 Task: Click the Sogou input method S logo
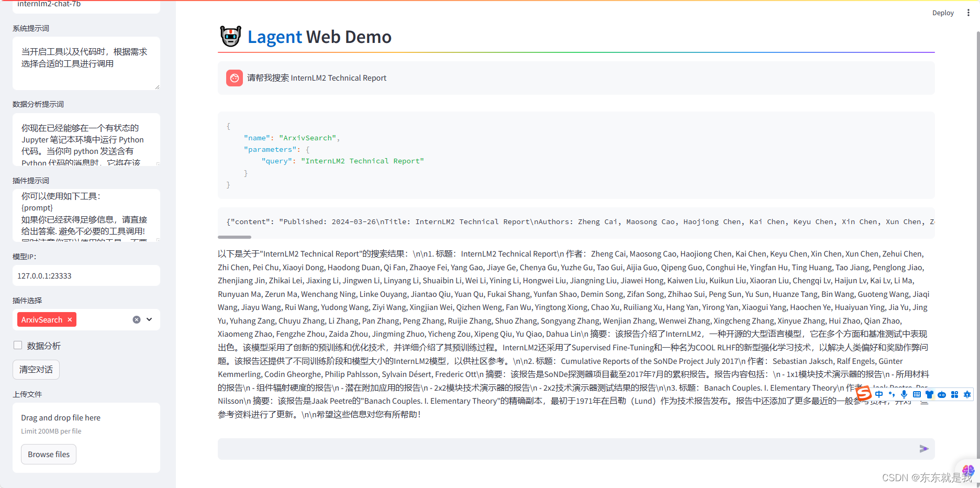[x=864, y=393]
